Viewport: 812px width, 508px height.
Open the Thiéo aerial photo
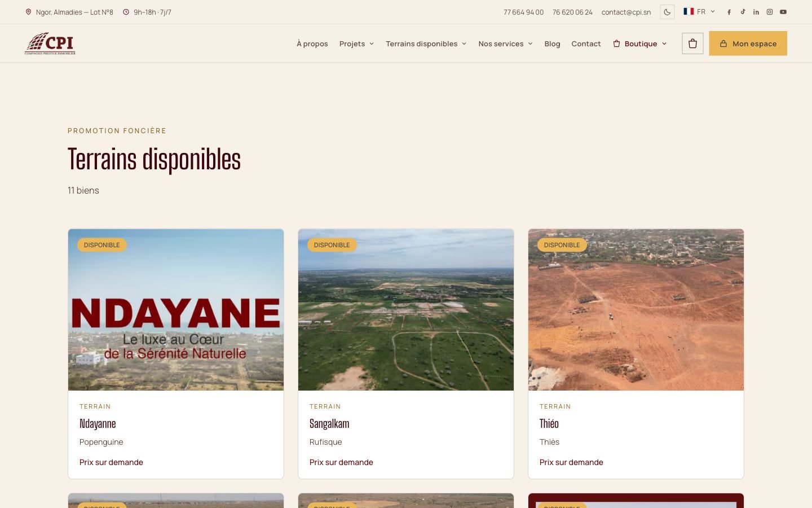636,310
